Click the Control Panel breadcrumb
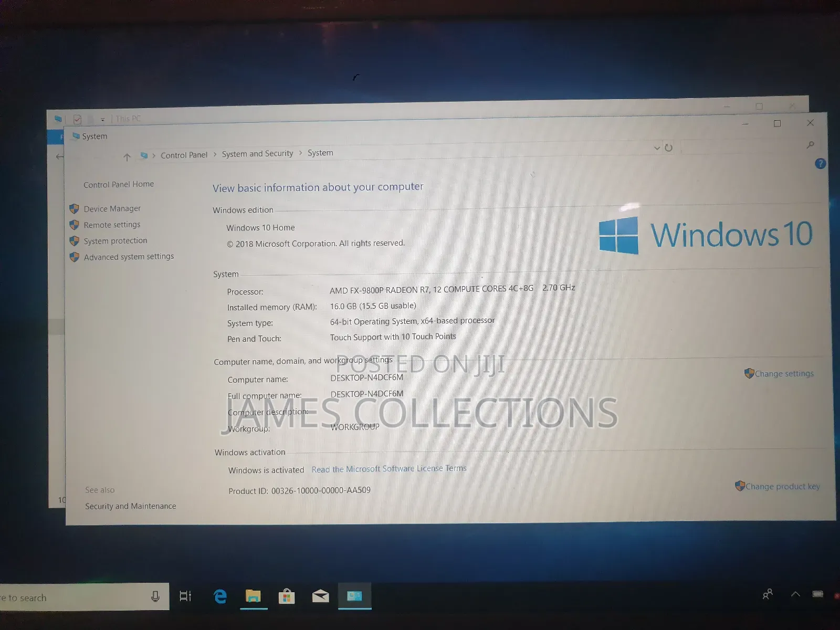Screen dimensions: 840x630 coord(184,155)
